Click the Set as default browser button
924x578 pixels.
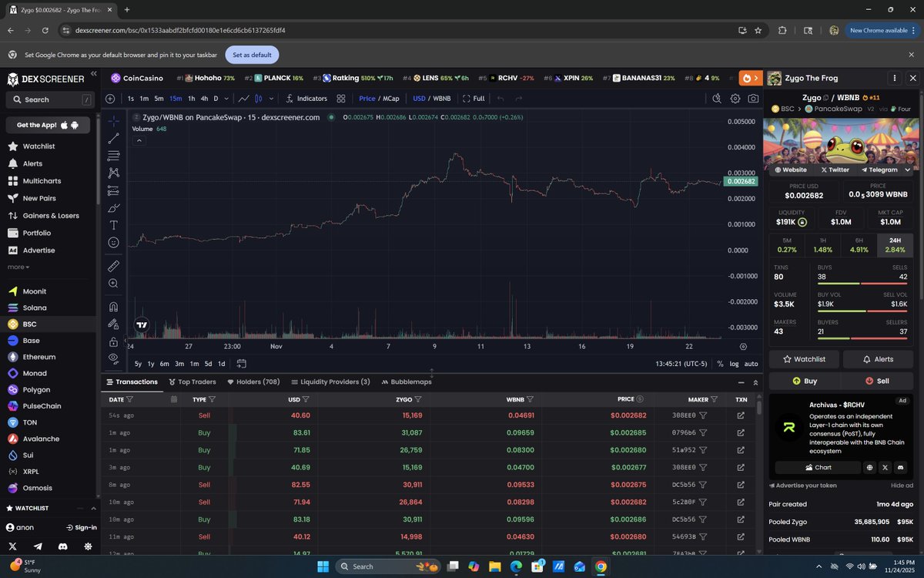point(252,54)
